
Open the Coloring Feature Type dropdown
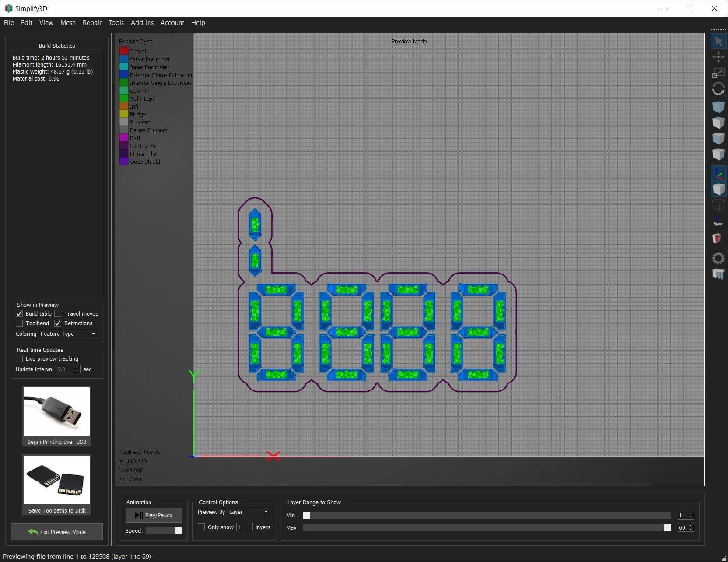click(68, 334)
